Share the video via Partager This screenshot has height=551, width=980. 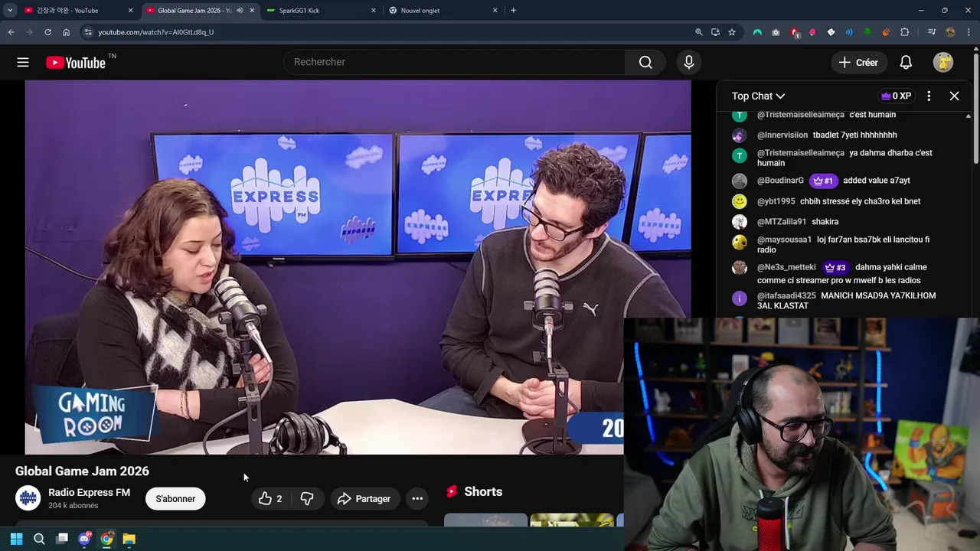[x=364, y=499]
